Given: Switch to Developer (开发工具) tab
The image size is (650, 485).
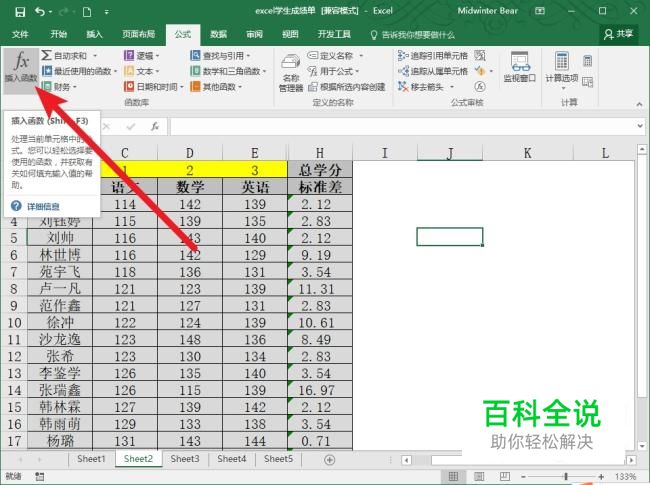Looking at the screenshot, I should click(334, 34).
